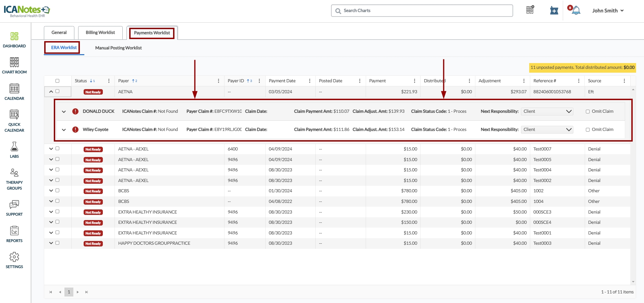This screenshot has width=644, height=303.
Task: Sort by the Payment Date column header
Action: (x=282, y=81)
